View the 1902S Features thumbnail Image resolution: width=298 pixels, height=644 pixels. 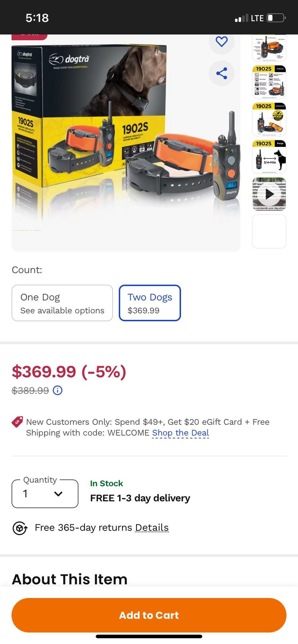click(269, 82)
